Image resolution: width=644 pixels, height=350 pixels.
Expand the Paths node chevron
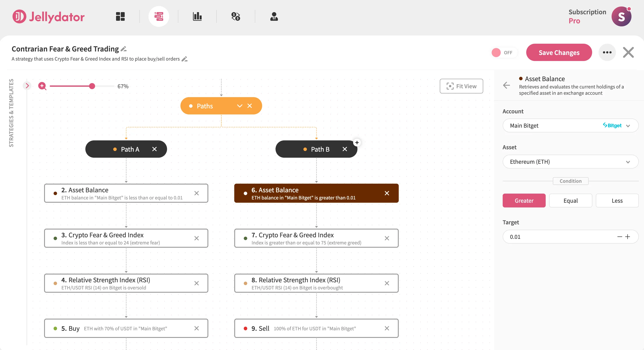coord(239,106)
